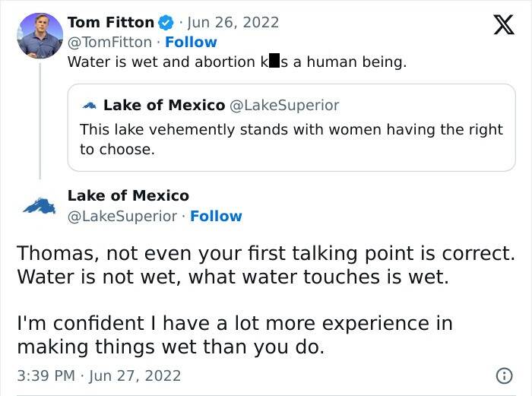Open Tom Fitton's profile picture
The width and height of the screenshot is (532, 396).
point(40,35)
